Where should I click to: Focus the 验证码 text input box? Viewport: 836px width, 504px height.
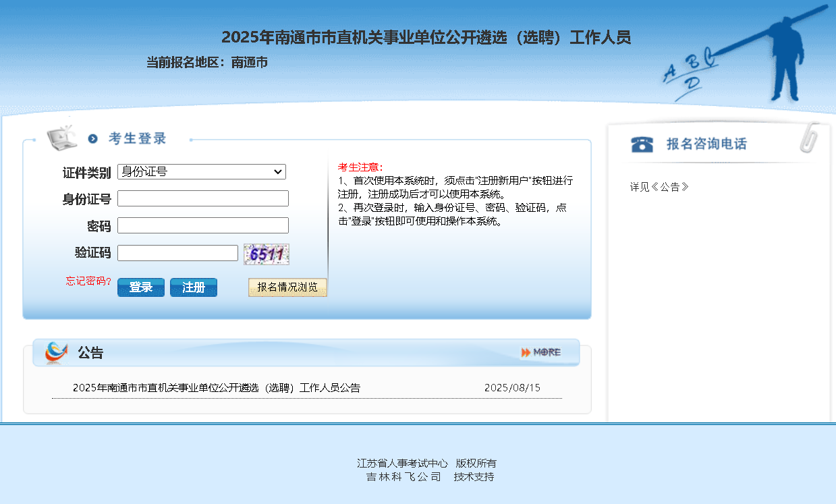[x=177, y=253]
